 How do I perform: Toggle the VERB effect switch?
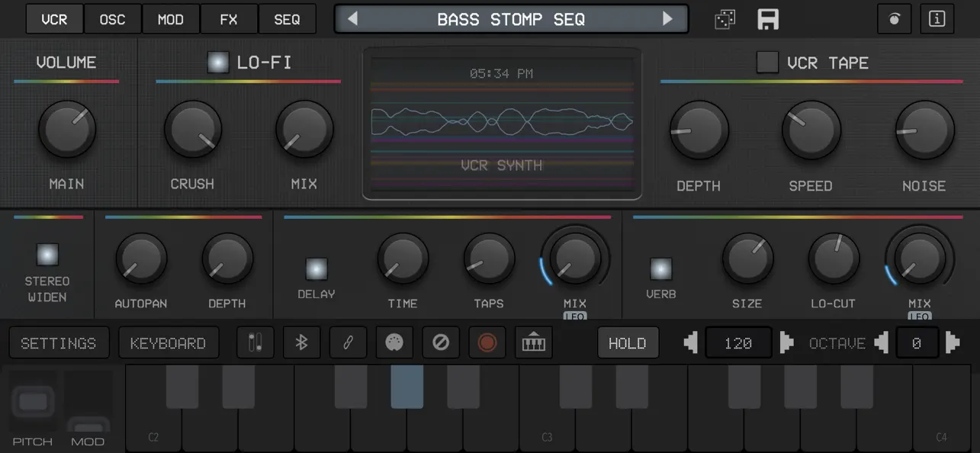tap(661, 268)
